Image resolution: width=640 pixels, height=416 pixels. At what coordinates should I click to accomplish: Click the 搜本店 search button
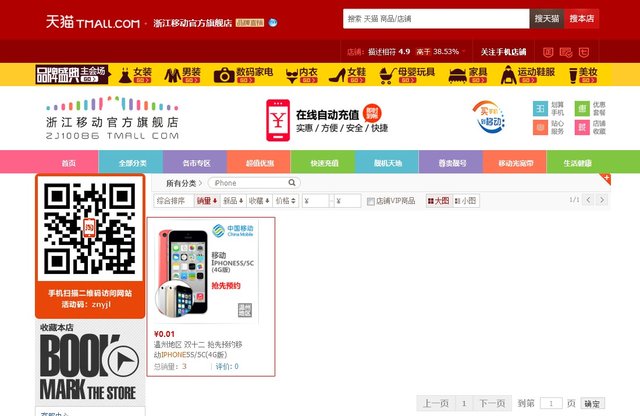pyautogui.click(x=582, y=19)
